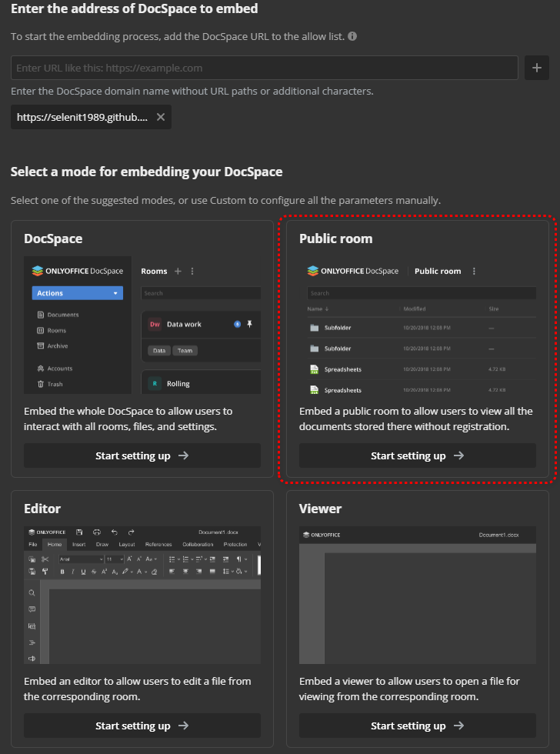Switch to the Collaboration tab
The width and height of the screenshot is (560, 754).
198,545
